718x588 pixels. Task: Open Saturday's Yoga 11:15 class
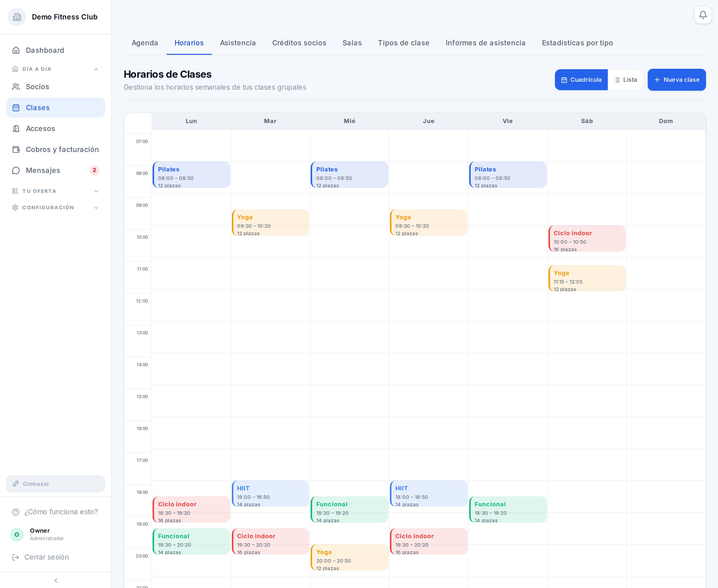587,278
